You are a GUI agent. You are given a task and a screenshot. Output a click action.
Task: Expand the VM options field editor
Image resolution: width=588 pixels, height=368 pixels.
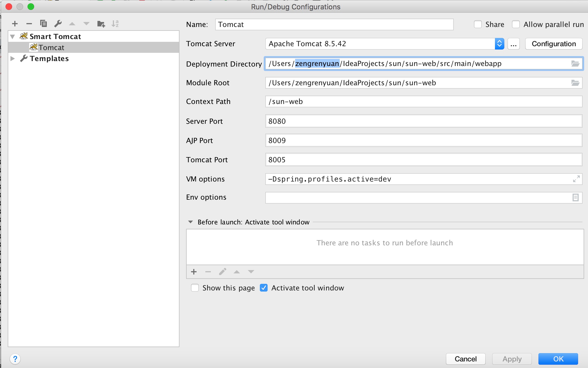click(x=576, y=179)
